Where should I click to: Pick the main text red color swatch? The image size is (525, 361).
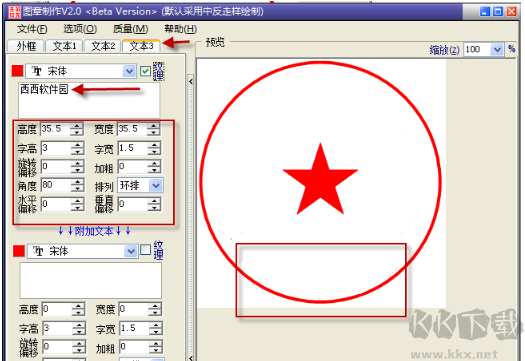[x=17, y=71]
